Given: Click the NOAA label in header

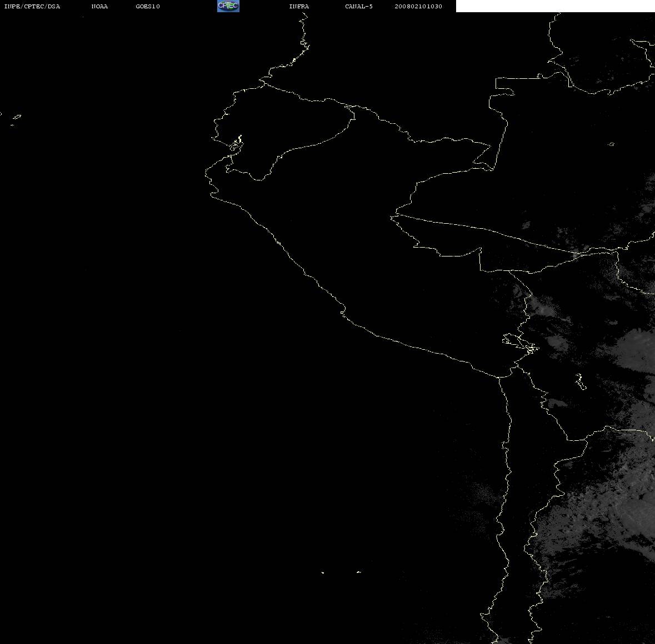Looking at the screenshot, I should point(99,6).
